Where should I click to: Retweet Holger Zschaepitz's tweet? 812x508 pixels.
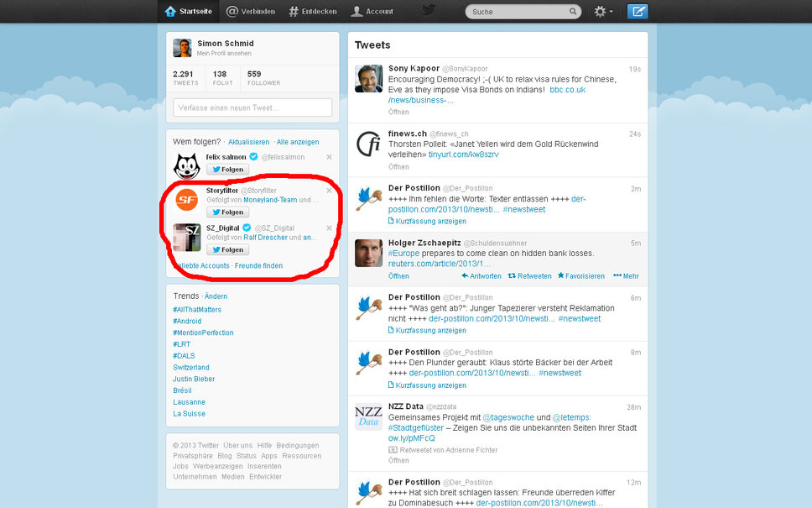(x=530, y=276)
